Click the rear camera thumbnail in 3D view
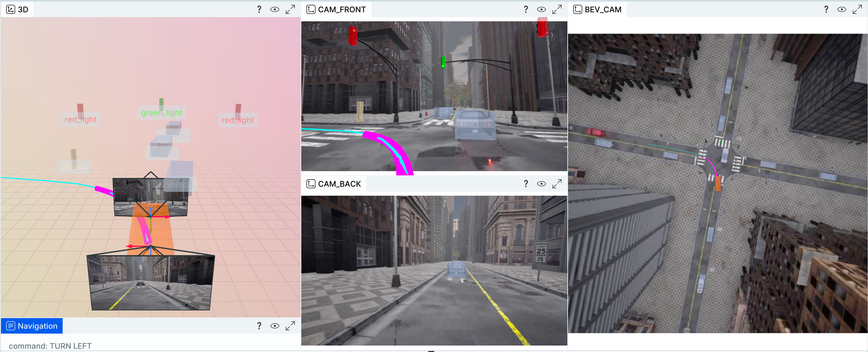This screenshot has height=352, width=868. click(x=150, y=282)
